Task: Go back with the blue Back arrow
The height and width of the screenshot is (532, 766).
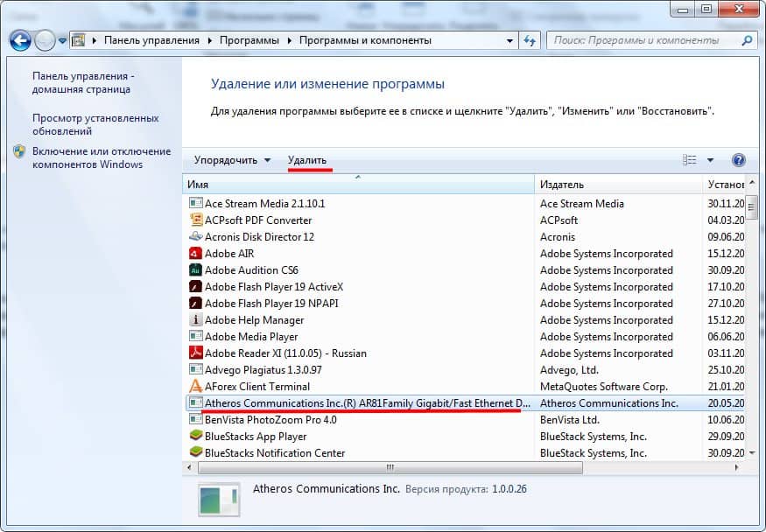Action: (x=20, y=40)
